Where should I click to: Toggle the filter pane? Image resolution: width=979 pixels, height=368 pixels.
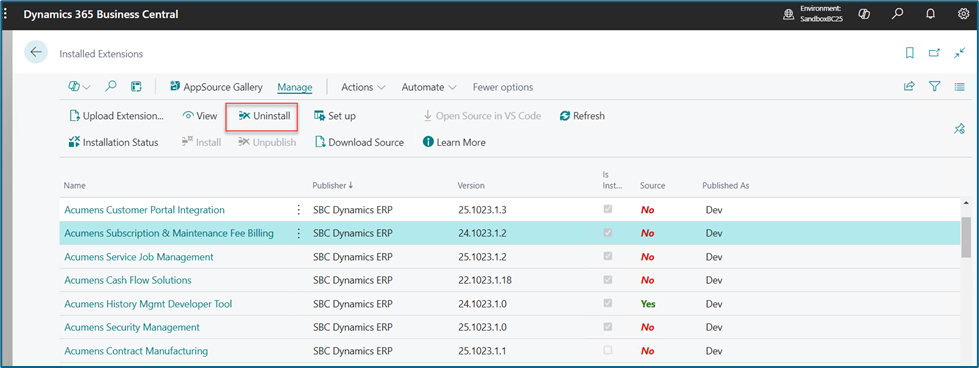click(935, 87)
